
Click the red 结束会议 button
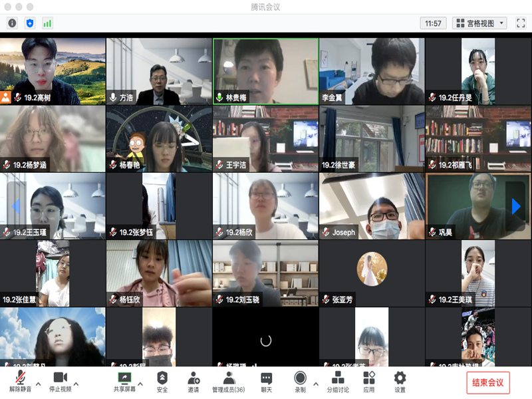pyautogui.click(x=487, y=382)
